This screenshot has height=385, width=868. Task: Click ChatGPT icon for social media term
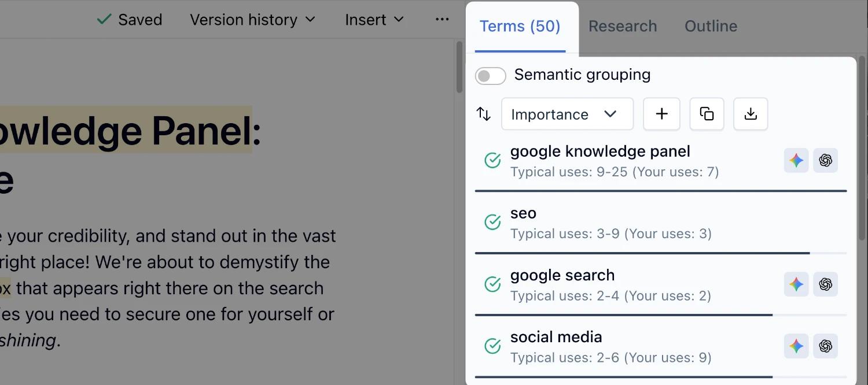[826, 346]
